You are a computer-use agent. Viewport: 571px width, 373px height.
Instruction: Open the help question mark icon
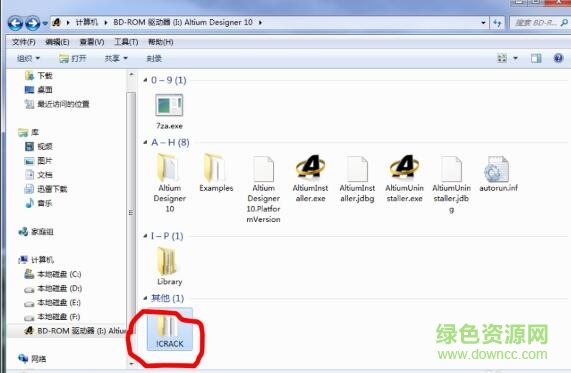(558, 58)
